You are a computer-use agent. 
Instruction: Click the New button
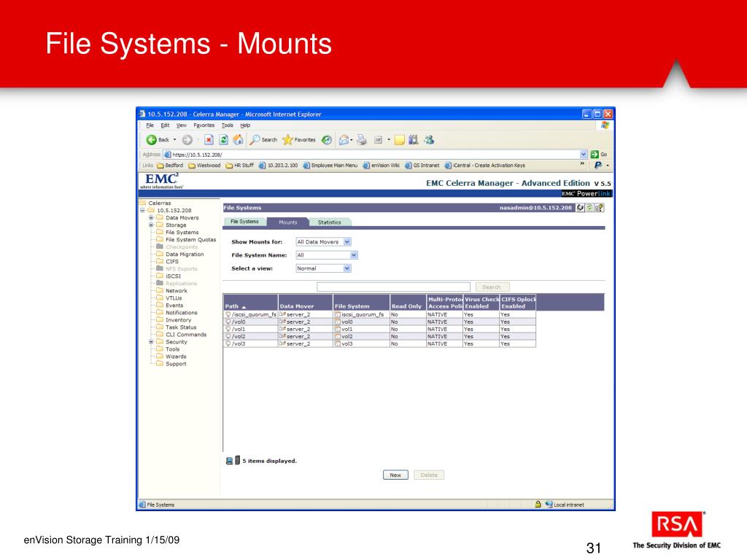point(395,475)
